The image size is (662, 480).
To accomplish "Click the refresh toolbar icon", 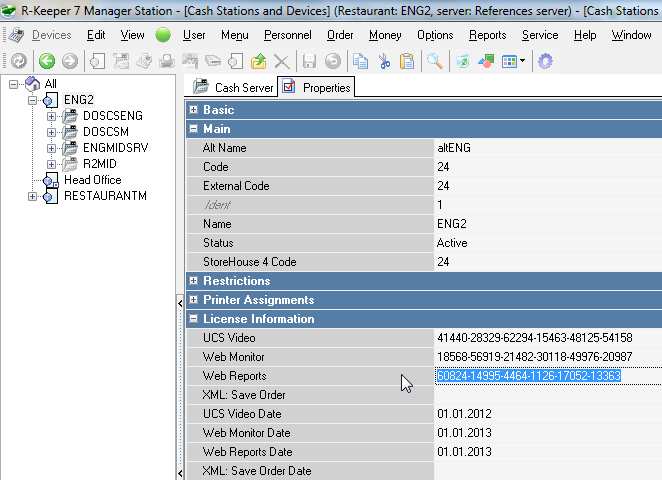I will click(x=19, y=61).
